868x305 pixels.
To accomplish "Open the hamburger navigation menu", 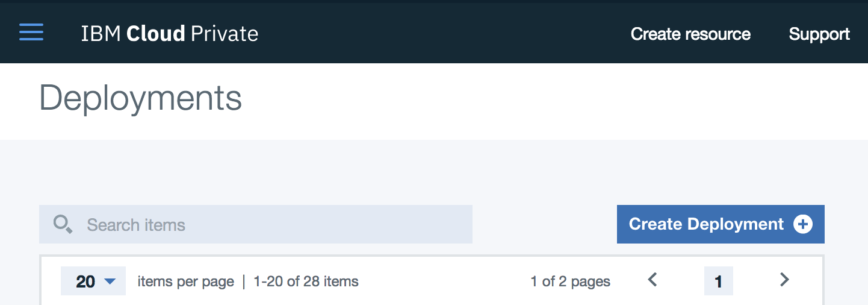I will click(x=31, y=32).
